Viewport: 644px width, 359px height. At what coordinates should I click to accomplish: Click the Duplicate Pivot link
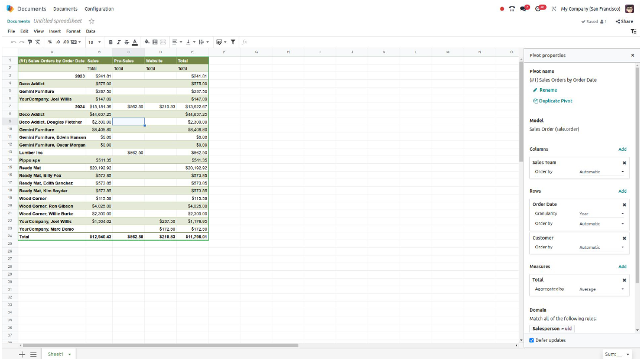pos(552,101)
